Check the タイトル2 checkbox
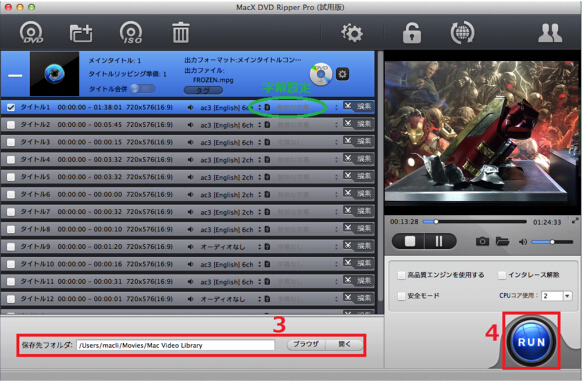Viewport: 582px width, 382px height. tap(11, 125)
